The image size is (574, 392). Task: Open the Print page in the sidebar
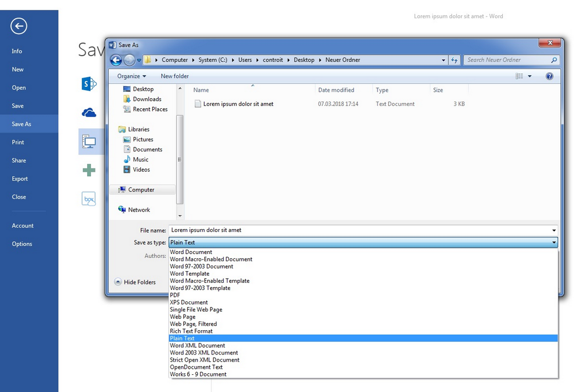(18, 142)
